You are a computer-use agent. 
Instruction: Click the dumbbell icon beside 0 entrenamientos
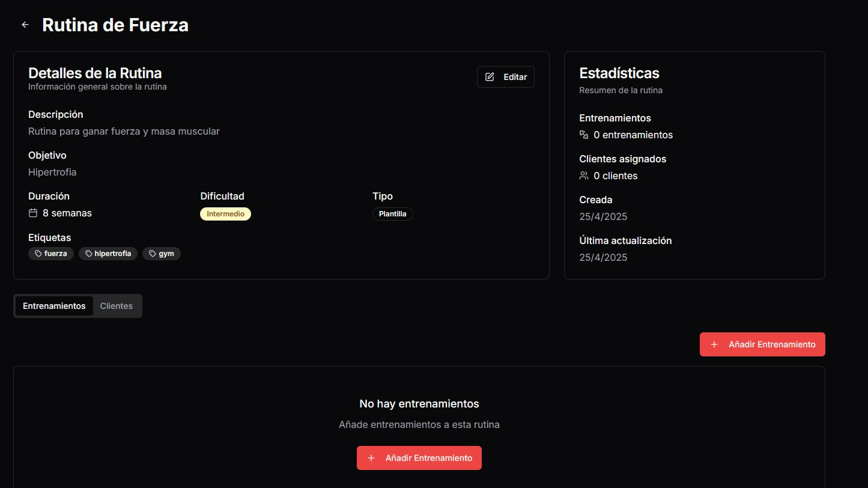point(583,135)
